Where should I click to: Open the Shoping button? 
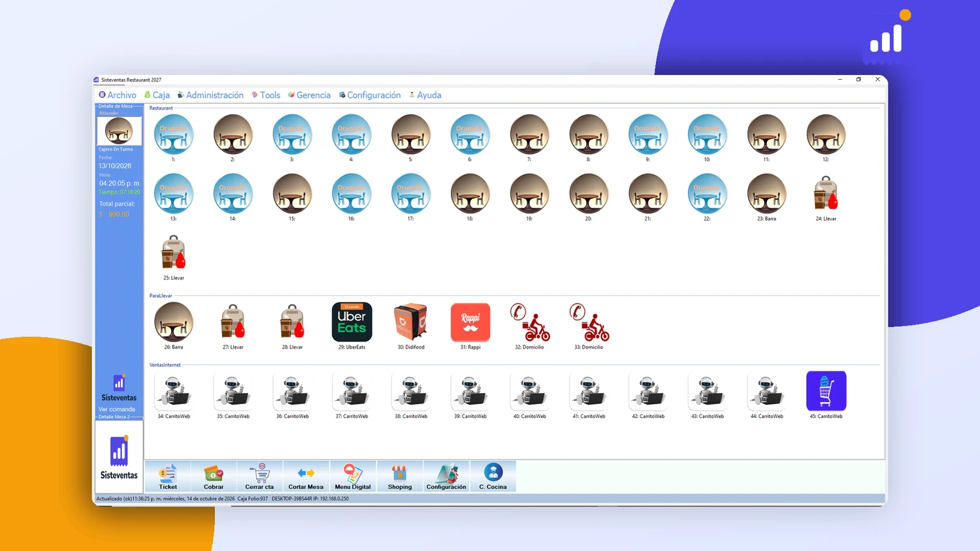coord(400,476)
